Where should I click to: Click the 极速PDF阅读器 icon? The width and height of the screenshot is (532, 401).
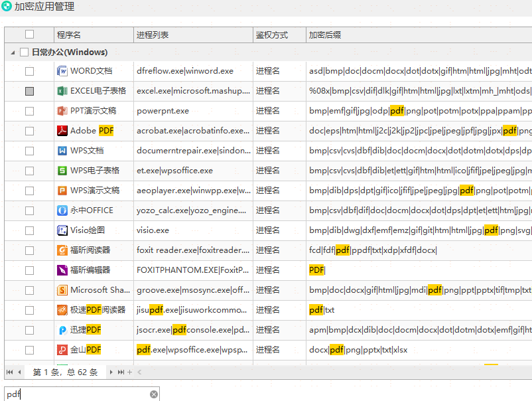[x=62, y=310]
